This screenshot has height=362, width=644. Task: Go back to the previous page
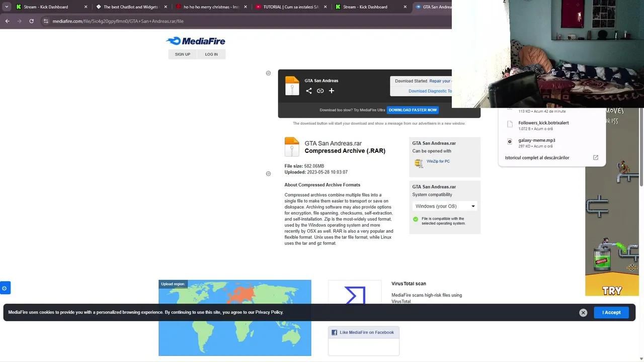(x=7, y=21)
